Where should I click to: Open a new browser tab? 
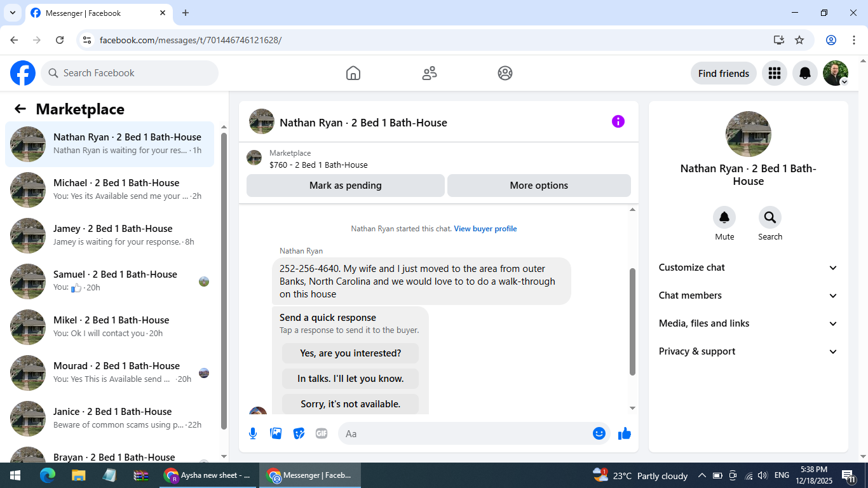point(186,13)
